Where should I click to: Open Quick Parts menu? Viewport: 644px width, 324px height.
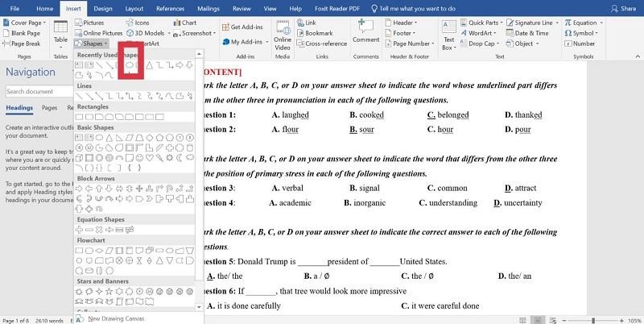coord(481,23)
